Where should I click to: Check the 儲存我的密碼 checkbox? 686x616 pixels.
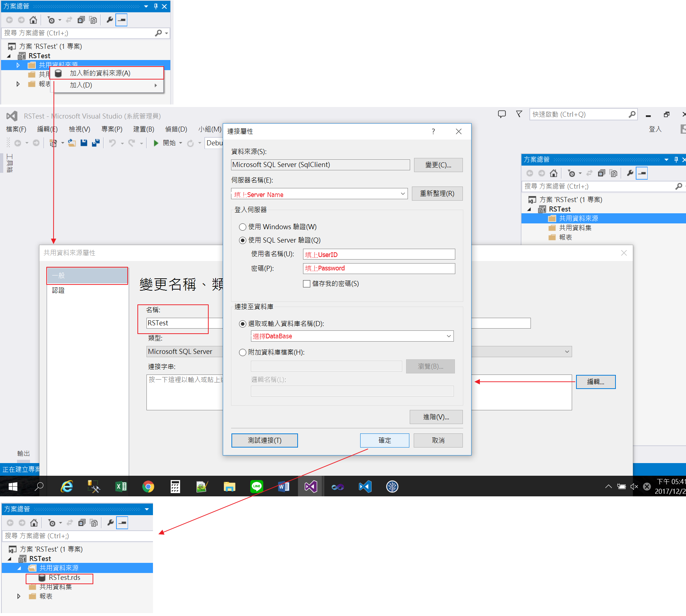[x=307, y=284]
